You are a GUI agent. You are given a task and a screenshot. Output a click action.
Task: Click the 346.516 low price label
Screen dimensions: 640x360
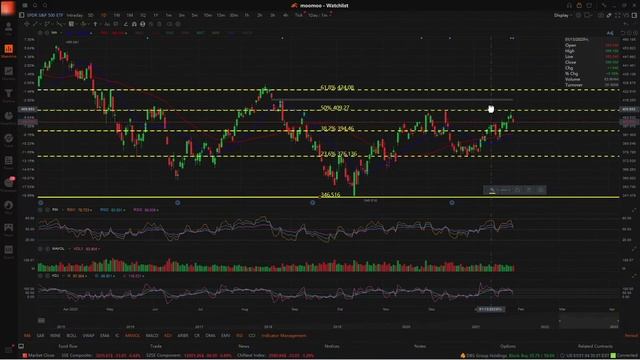click(x=330, y=195)
